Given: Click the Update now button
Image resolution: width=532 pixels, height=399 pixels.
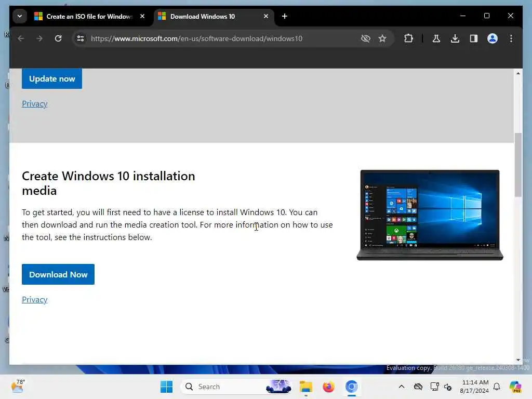Looking at the screenshot, I should click(52, 79).
